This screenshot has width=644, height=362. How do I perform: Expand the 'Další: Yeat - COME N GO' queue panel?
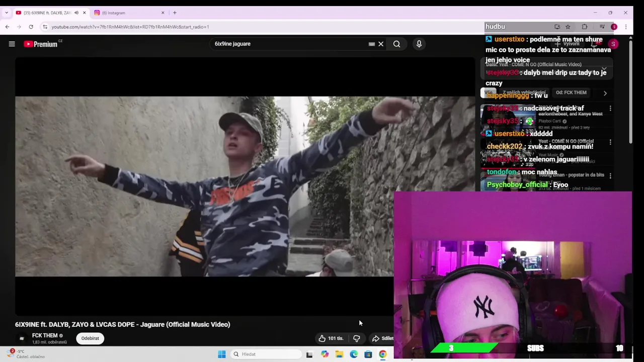[x=604, y=68]
